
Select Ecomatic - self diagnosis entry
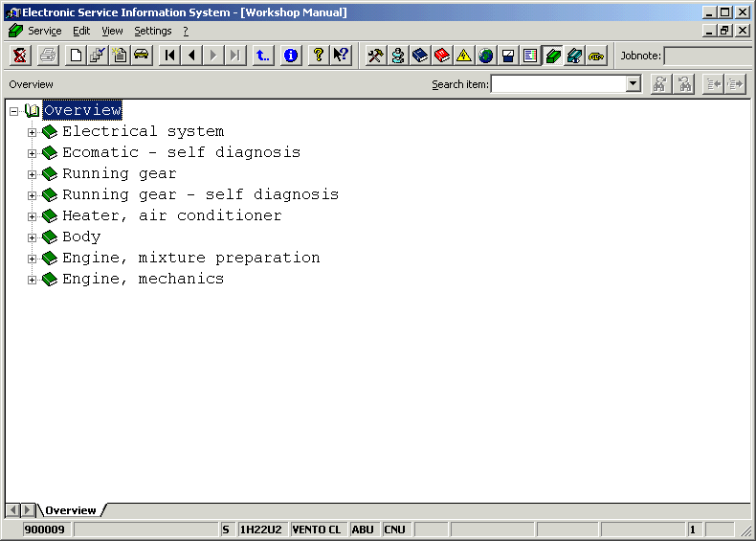point(181,152)
